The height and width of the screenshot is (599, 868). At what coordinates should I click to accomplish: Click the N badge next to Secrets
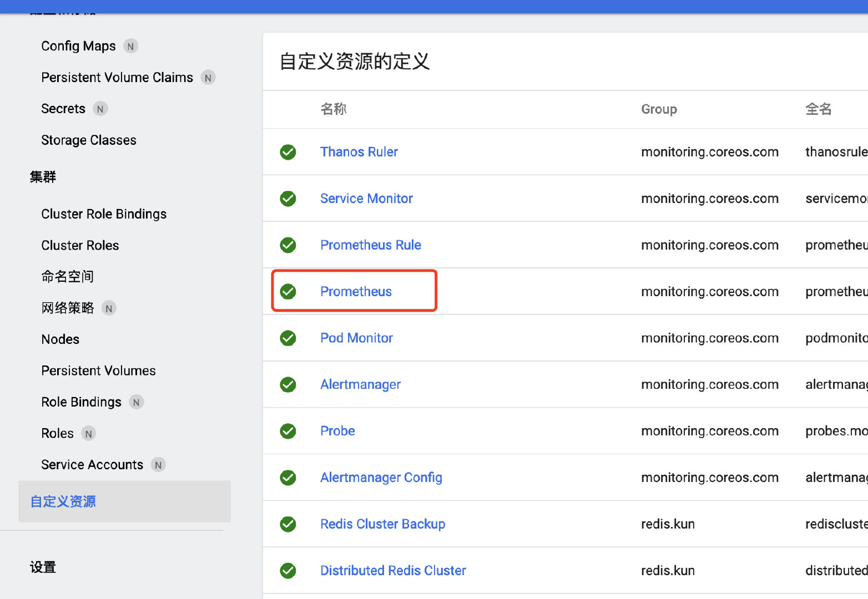(100, 109)
